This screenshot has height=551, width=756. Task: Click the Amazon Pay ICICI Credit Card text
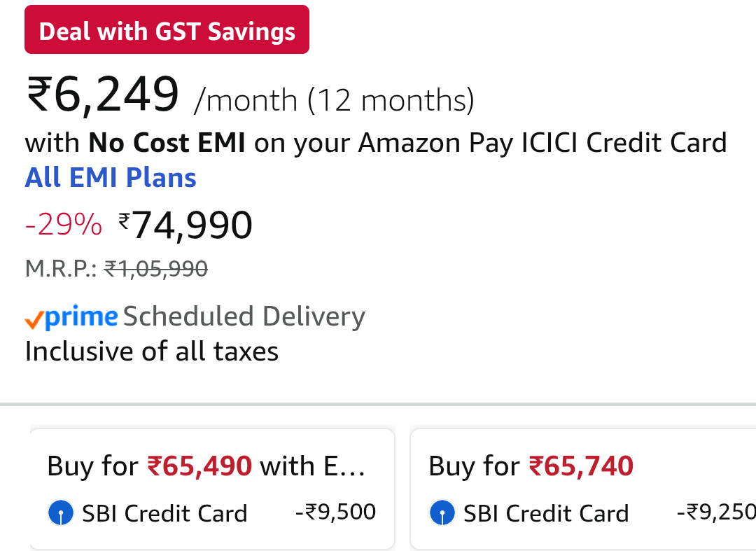coord(542,144)
